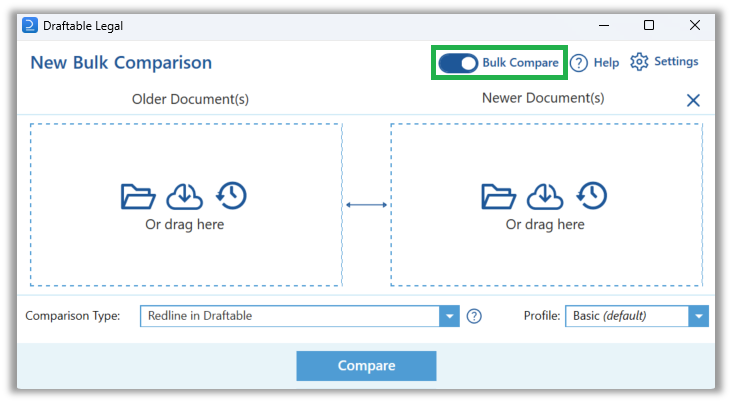Viewport: 732px width, 403px height.
Task: Click the Older Document(s) drop zone text
Action: tap(184, 225)
